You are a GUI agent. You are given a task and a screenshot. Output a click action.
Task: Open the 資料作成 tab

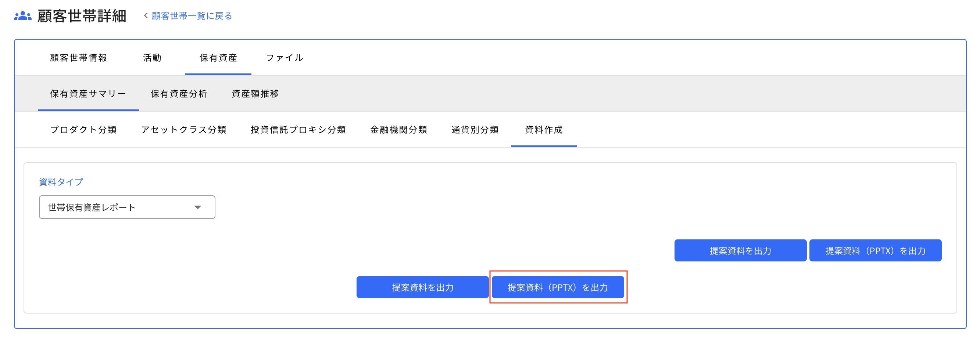[x=543, y=131]
